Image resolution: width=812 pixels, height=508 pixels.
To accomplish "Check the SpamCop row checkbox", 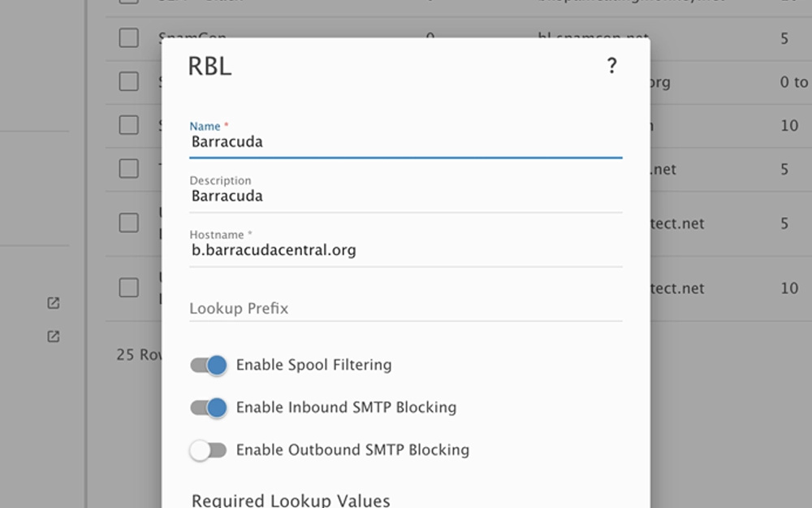I will pos(128,38).
